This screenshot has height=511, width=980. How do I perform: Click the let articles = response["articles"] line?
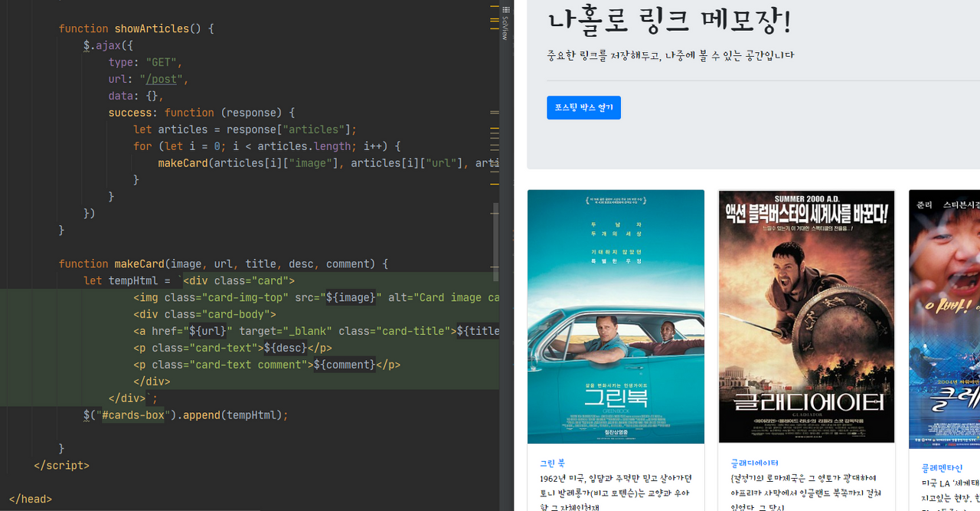(x=245, y=129)
